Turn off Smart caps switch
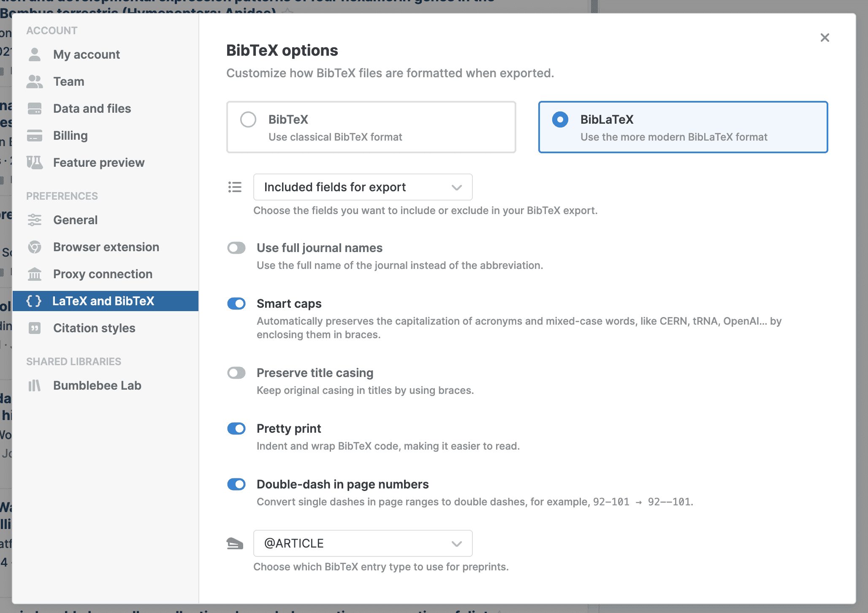 236,304
